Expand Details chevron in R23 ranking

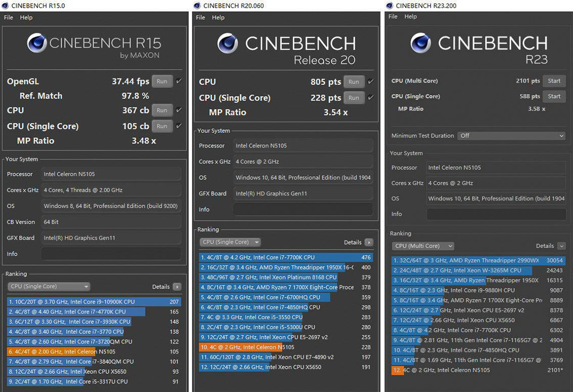pyautogui.click(x=562, y=246)
